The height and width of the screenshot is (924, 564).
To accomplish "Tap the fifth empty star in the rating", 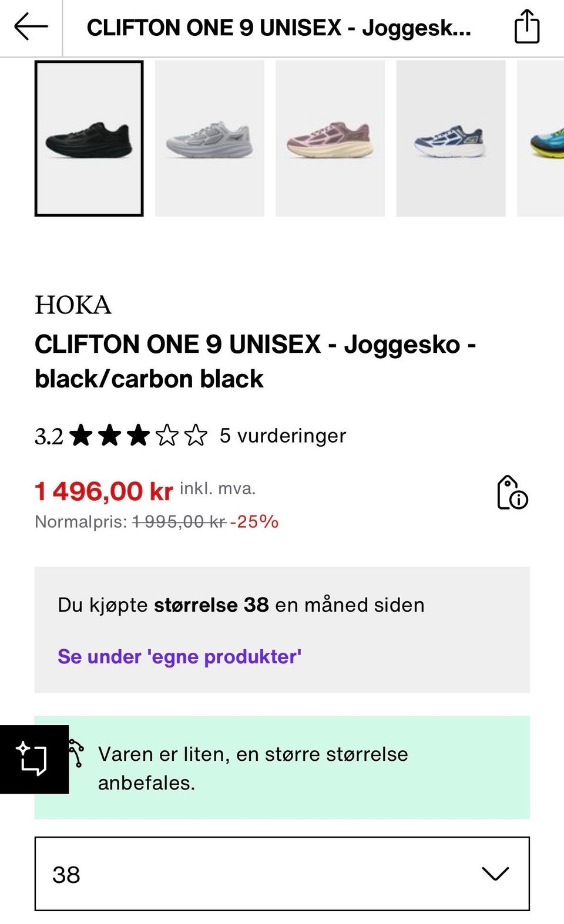I will (196, 436).
